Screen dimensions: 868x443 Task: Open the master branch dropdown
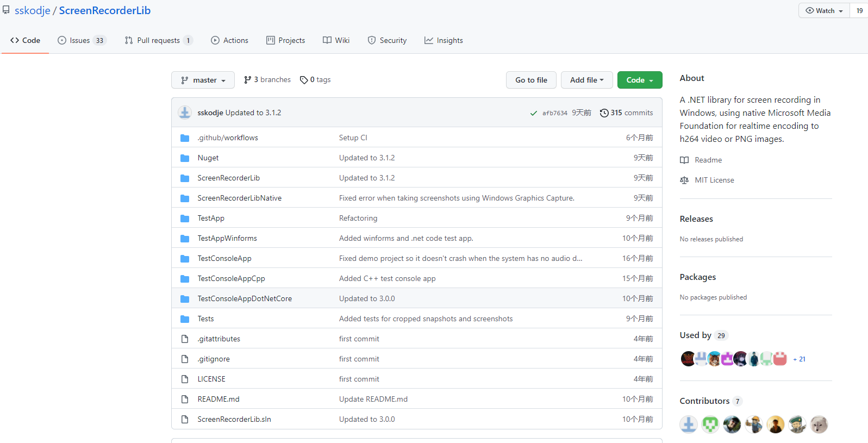[x=203, y=80]
